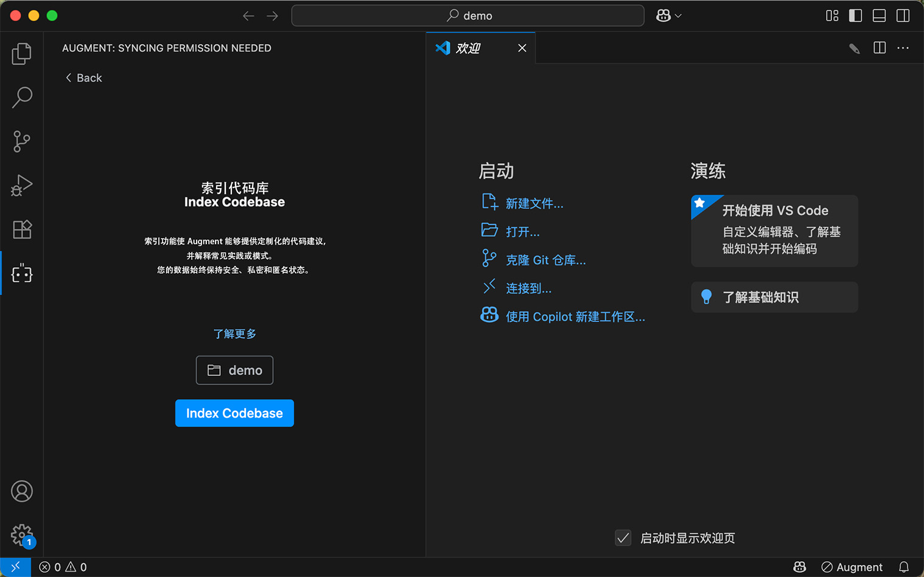The width and height of the screenshot is (924, 577).
Task: Open the Run and Debug panel
Action: tap(22, 185)
